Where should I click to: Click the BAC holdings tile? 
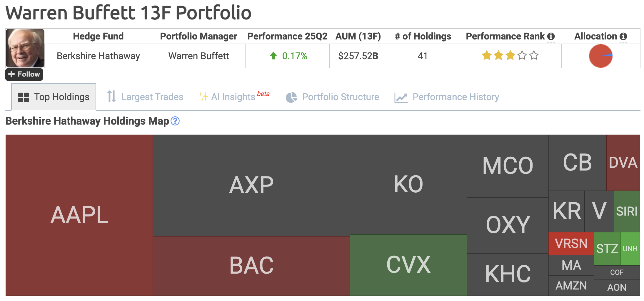251,265
